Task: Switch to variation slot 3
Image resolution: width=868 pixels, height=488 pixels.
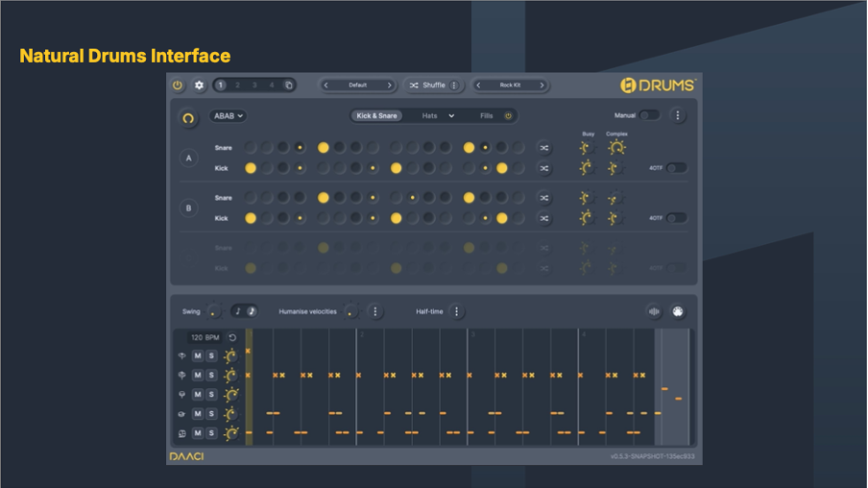Action: click(254, 85)
